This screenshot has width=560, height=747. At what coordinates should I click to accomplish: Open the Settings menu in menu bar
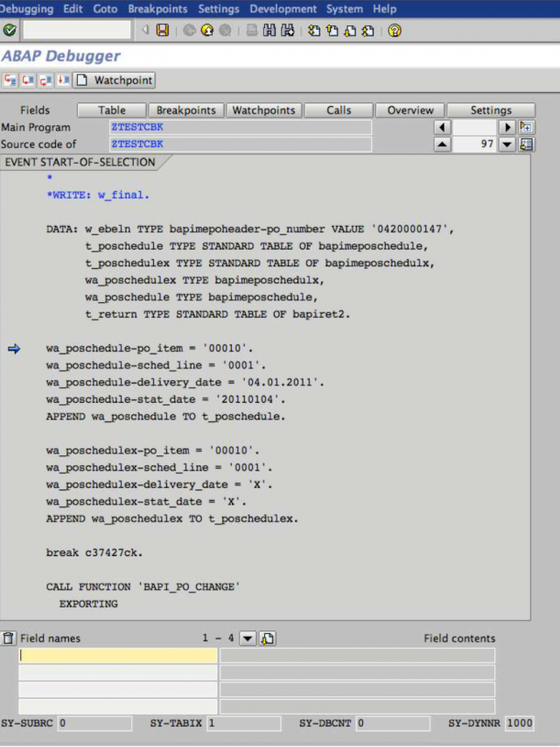219,9
